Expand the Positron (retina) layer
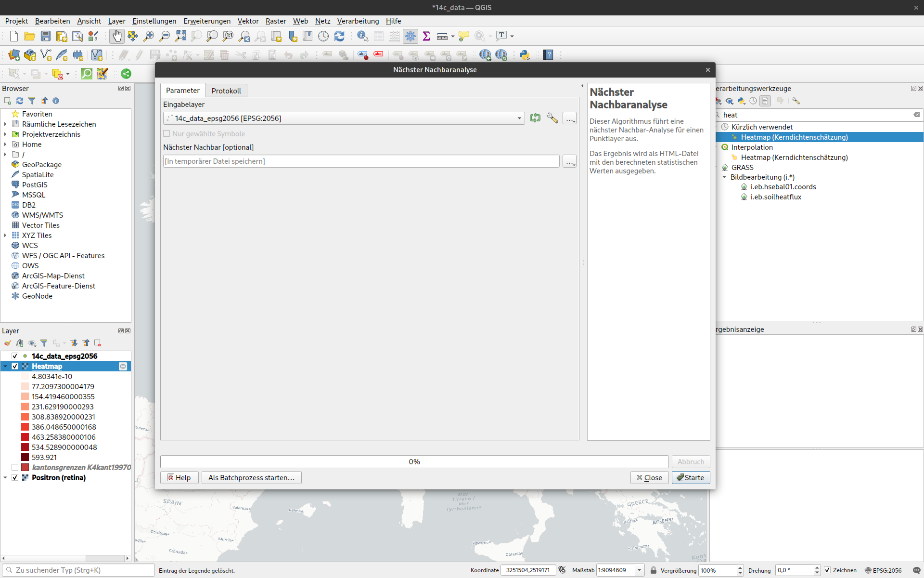This screenshot has width=924, height=578. (5, 478)
